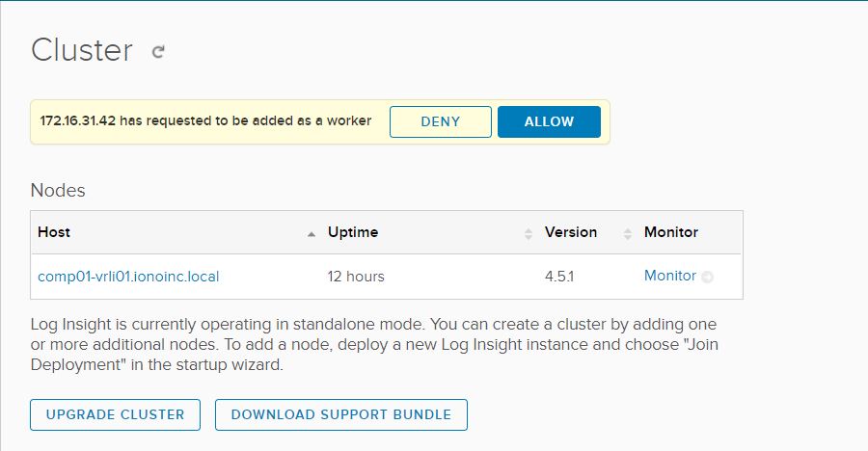Click the Monitor column header
868x451 pixels.
(x=671, y=232)
